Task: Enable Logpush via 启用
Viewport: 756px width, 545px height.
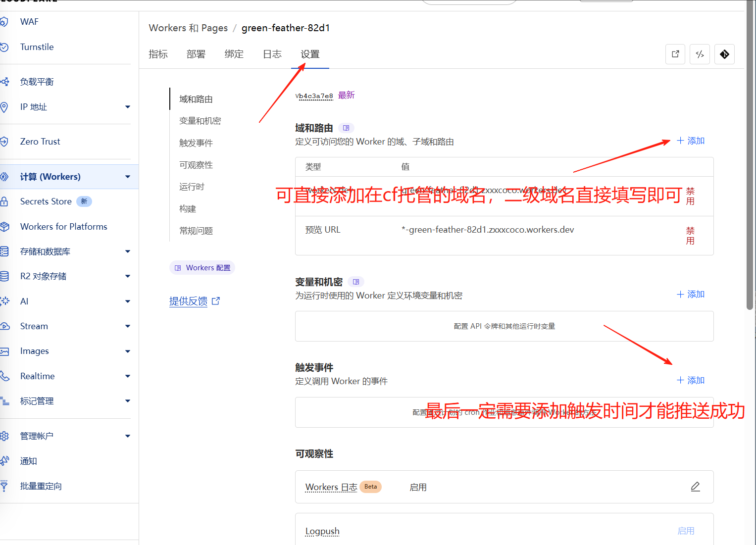Action: point(686,531)
